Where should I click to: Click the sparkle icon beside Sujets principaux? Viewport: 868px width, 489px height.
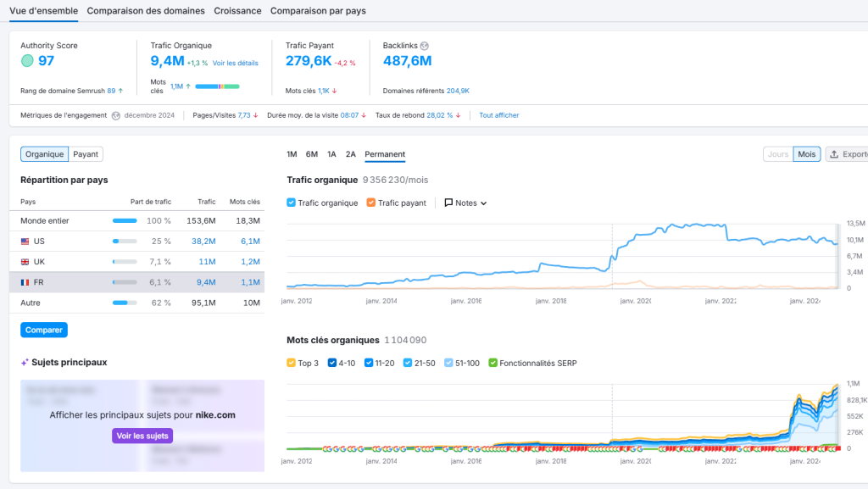pyautogui.click(x=25, y=363)
